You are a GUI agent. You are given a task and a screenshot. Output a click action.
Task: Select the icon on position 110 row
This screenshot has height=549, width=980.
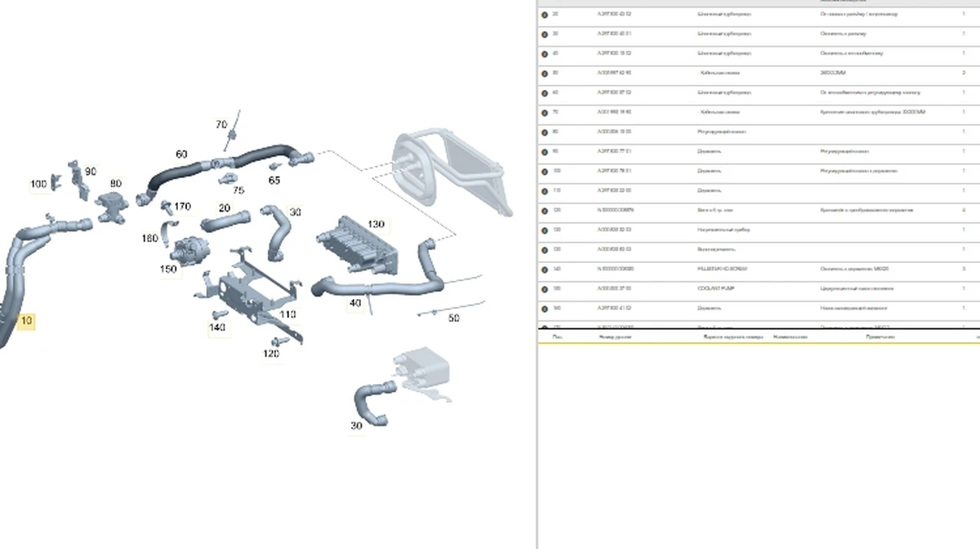click(x=545, y=191)
